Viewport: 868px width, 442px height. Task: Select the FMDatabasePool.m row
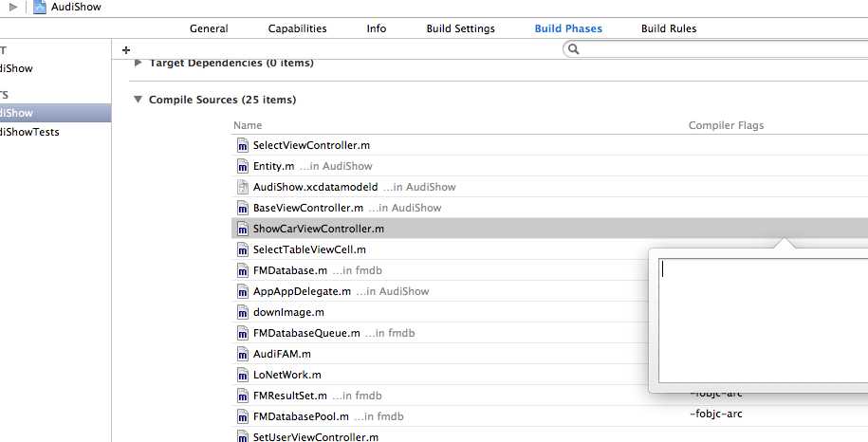click(549, 416)
